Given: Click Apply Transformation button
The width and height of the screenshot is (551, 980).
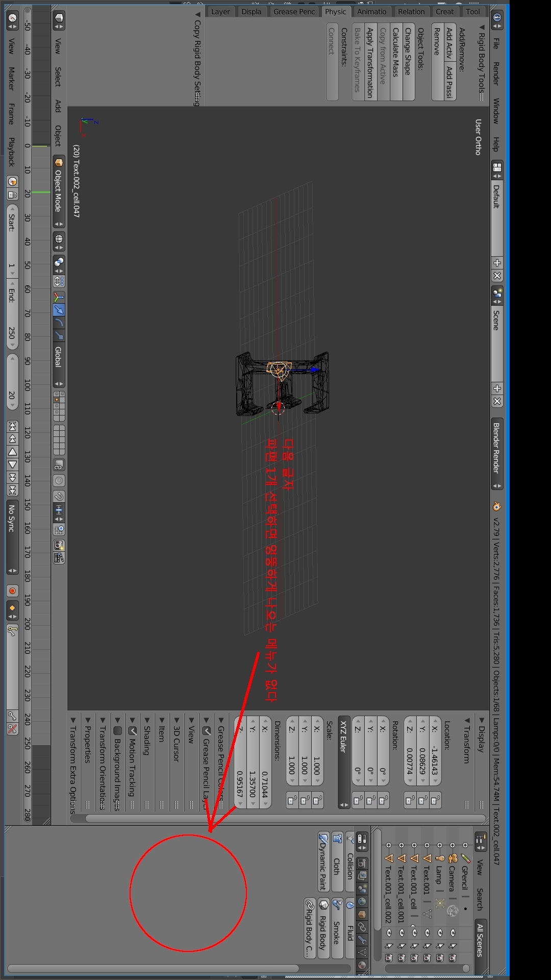Looking at the screenshot, I should 370,61.
